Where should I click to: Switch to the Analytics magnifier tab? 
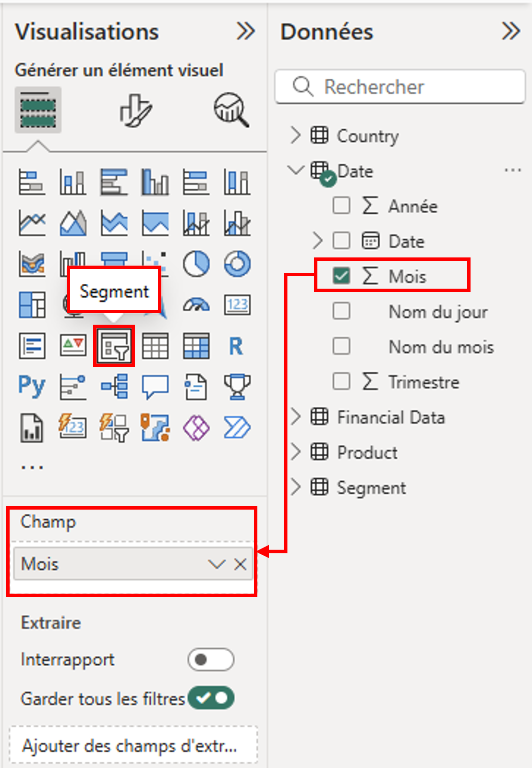[x=231, y=110]
